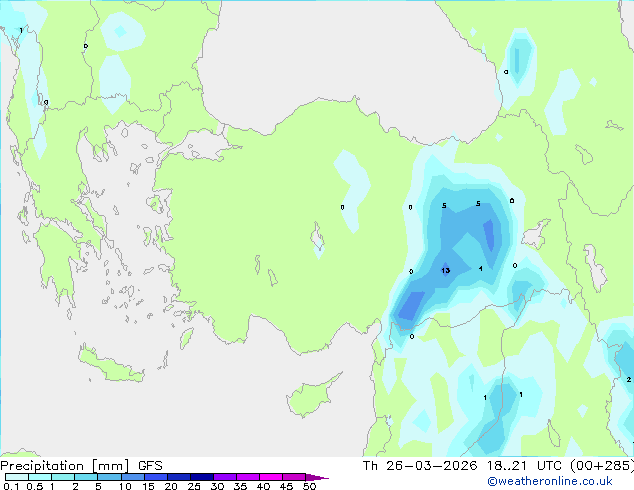Pick the legend swatch between 20 and 25
The image size is (634, 490).
(x=179, y=477)
